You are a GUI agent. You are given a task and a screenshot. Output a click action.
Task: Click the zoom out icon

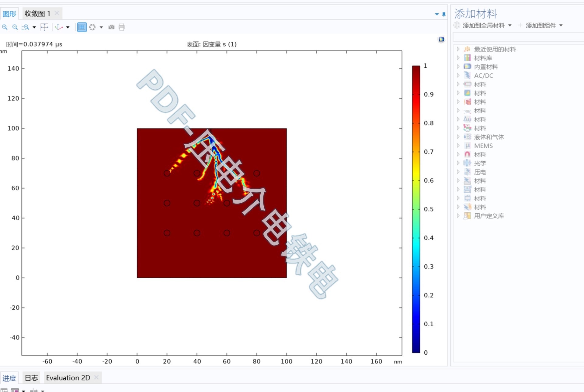[x=15, y=27]
